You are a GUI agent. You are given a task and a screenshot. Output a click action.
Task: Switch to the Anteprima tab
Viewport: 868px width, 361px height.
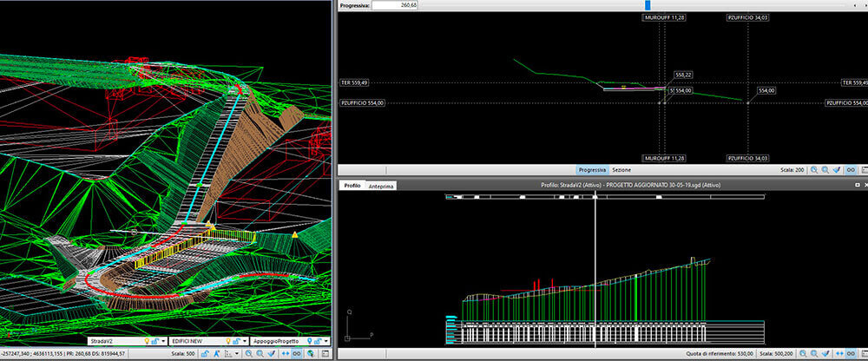point(381,187)
